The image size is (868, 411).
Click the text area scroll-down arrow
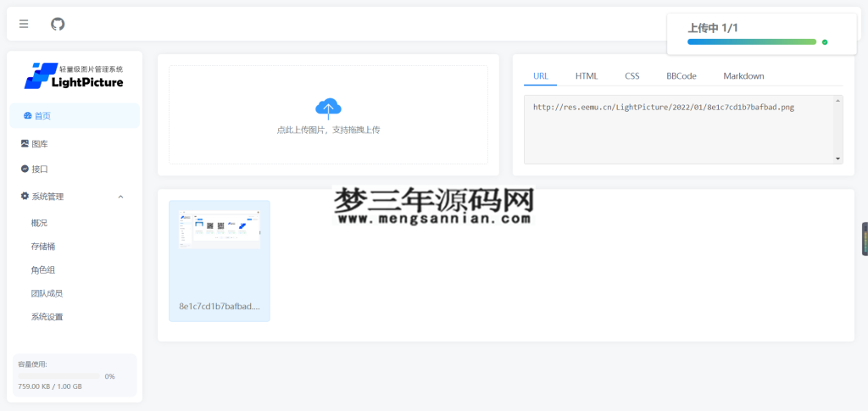pyautogui.click(x=838, y=158)
